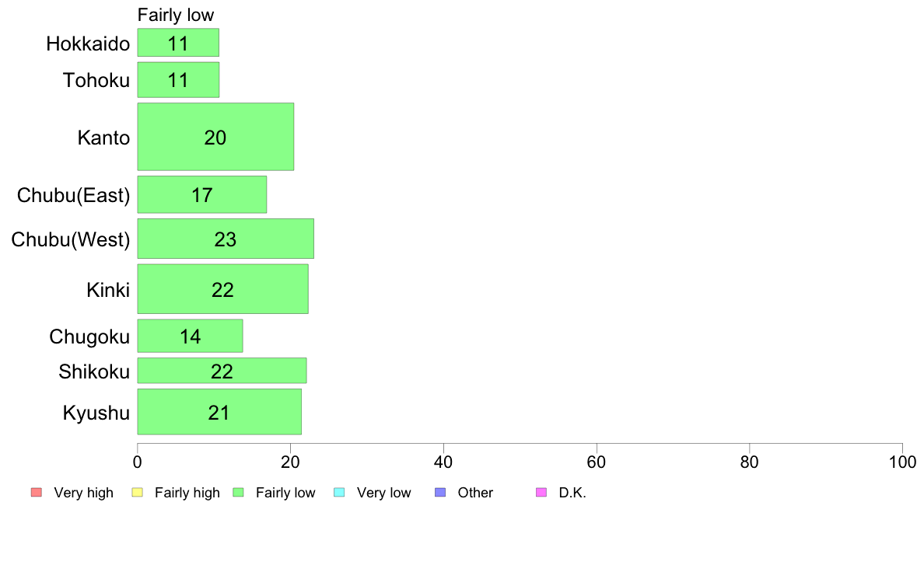This screenshot has width=924, height=572.
Task: Click the Chubu(East) bar with value 17
Action: [202, 194]
